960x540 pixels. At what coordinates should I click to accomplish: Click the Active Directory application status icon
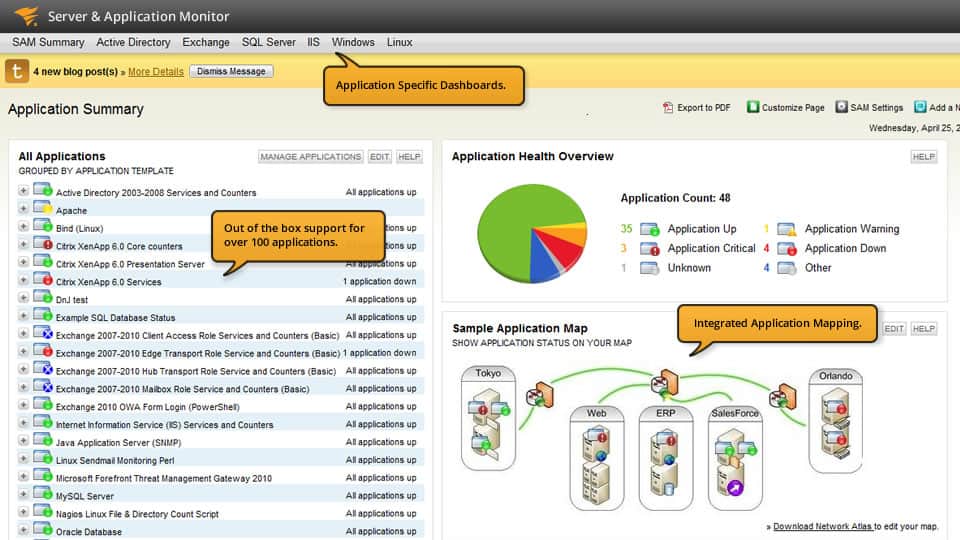point(43,190)
